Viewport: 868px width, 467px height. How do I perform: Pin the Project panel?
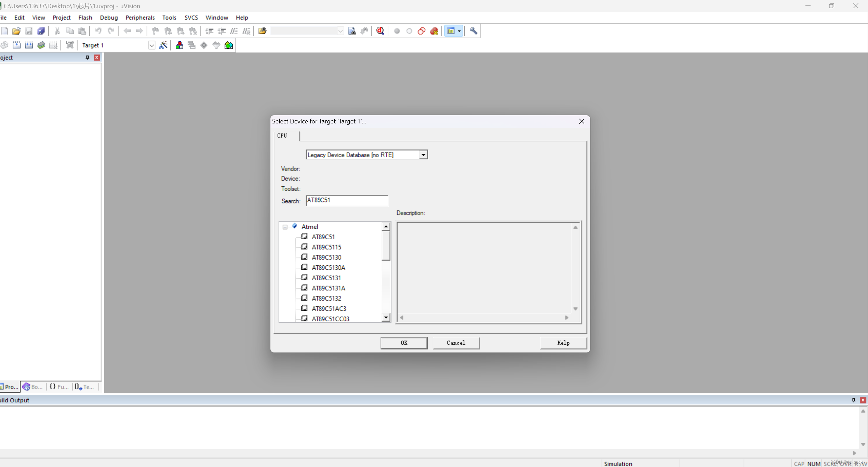pos(87,57)
